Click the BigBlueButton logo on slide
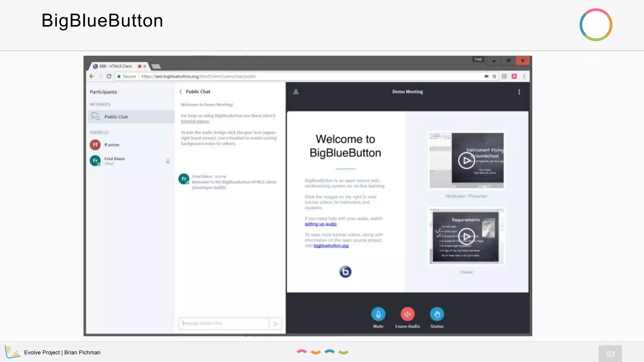The width and height of the screenshot is (644, 362). point(345,271)
